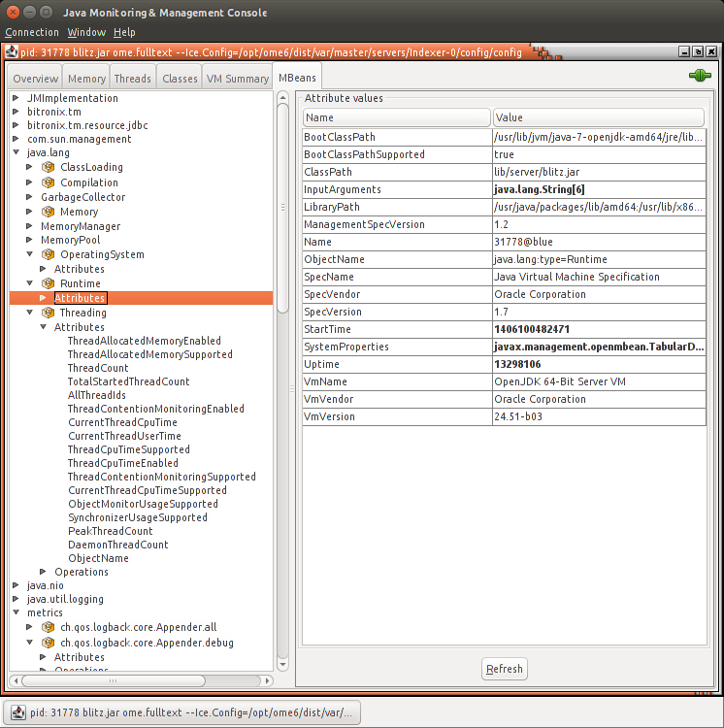
Task: Collapse the java.lang tree node
Action: [16, 153]
